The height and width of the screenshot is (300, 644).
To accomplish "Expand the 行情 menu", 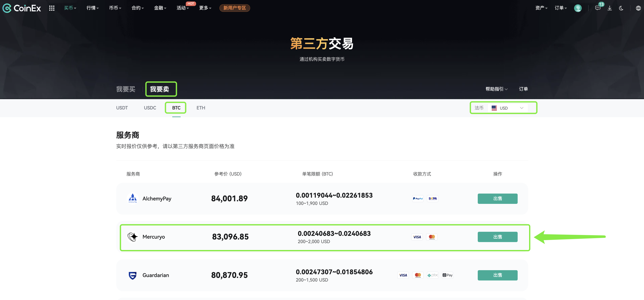I will click(x=92, y=8).
